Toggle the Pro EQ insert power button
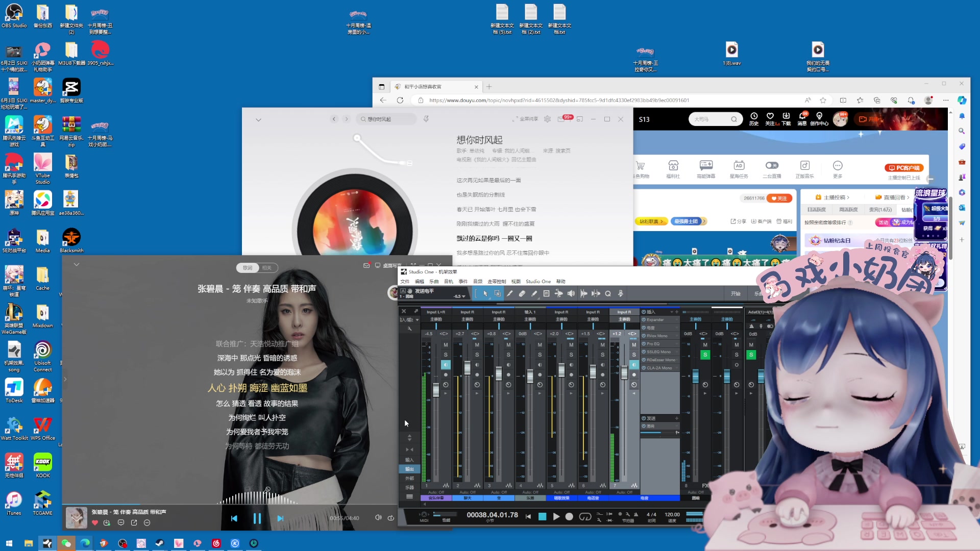 644,344
